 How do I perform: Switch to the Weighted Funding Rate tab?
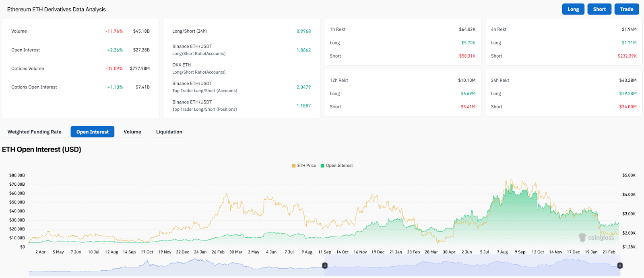(x=35, y=132)
